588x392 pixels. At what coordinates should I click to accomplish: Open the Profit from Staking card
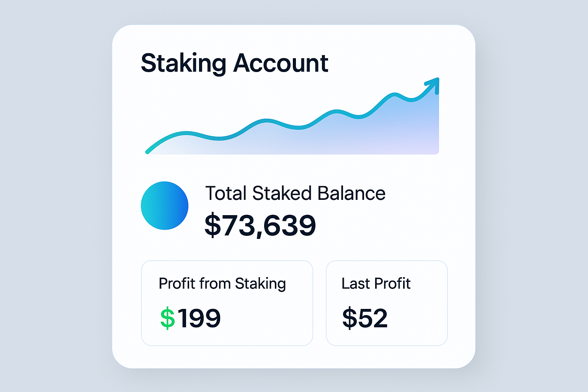pyautogui.click(x=227, y=303)
